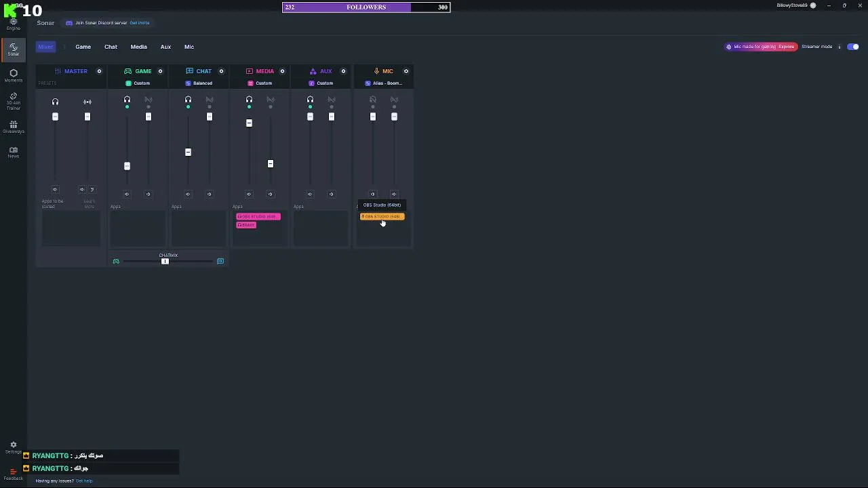Screen dimensions: 868x488
Task: Mute the MASTER headphones output
Action: (x=55, y=190)
